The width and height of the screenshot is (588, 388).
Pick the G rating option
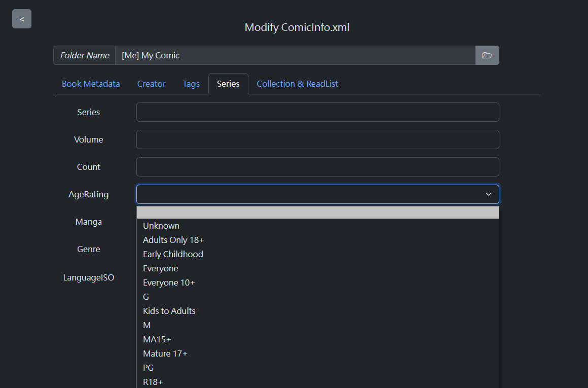click(x=318, y=297)
